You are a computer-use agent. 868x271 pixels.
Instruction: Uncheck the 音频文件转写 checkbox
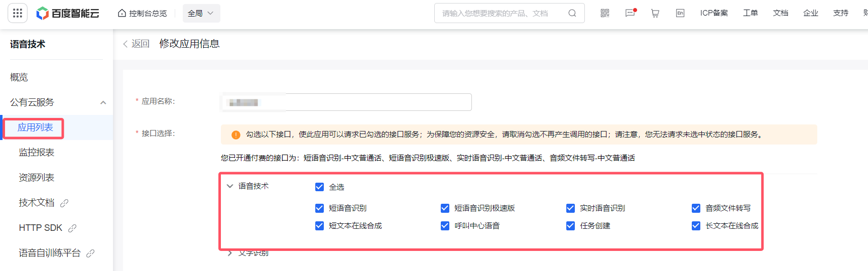pos(696,208)
